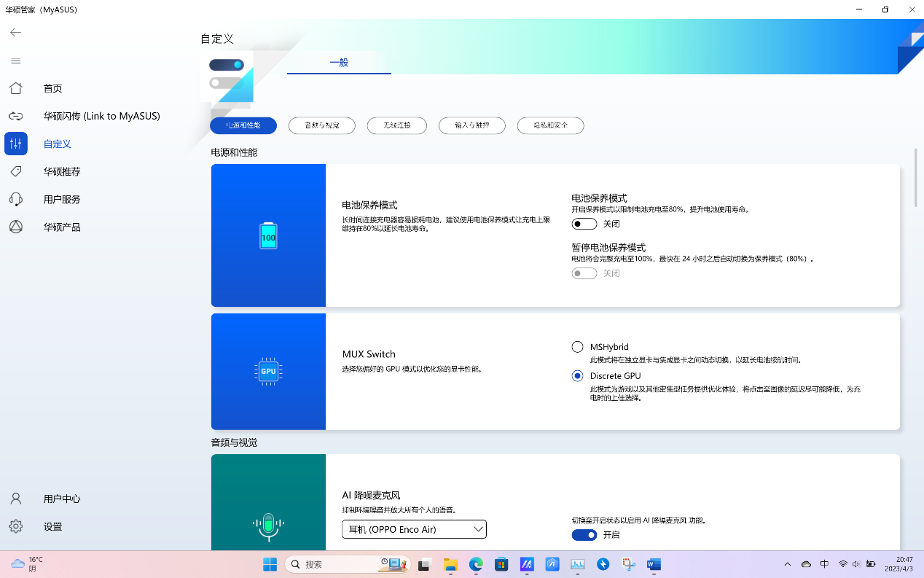Select the MSHybrid radio button
The height and width of the screenshot is (578, 924).
tap(578, 347)
